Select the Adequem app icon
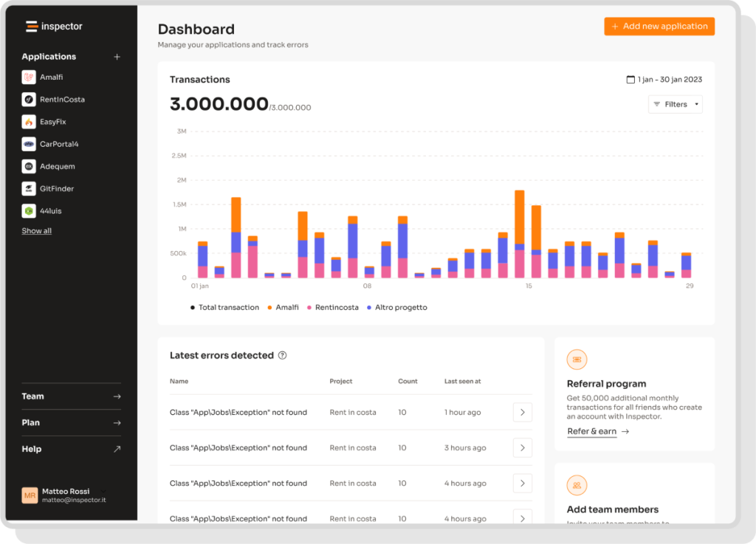The height and width of the screenshot is (544, 756). click(x=30, y=165)
